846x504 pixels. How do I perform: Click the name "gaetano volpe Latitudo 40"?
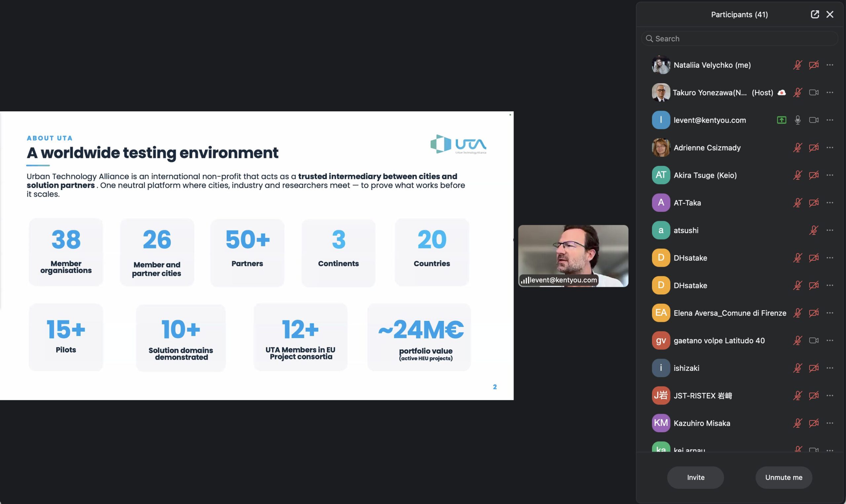[x=719, y=340]
